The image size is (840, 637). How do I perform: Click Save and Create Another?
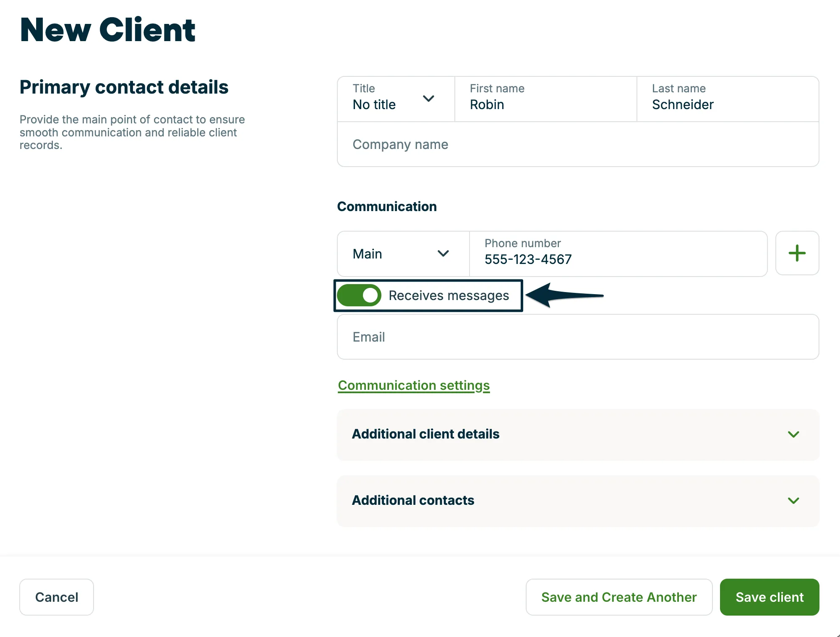619,597
